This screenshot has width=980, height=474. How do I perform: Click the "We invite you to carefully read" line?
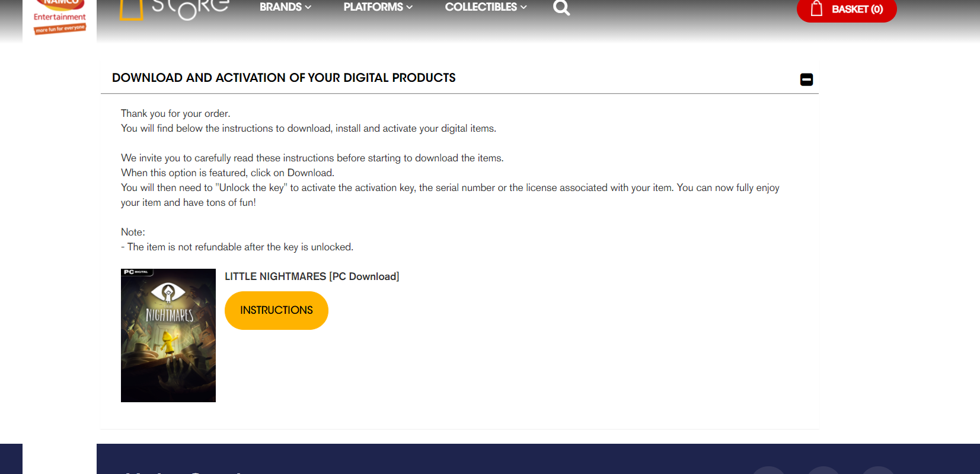[312, 158]
